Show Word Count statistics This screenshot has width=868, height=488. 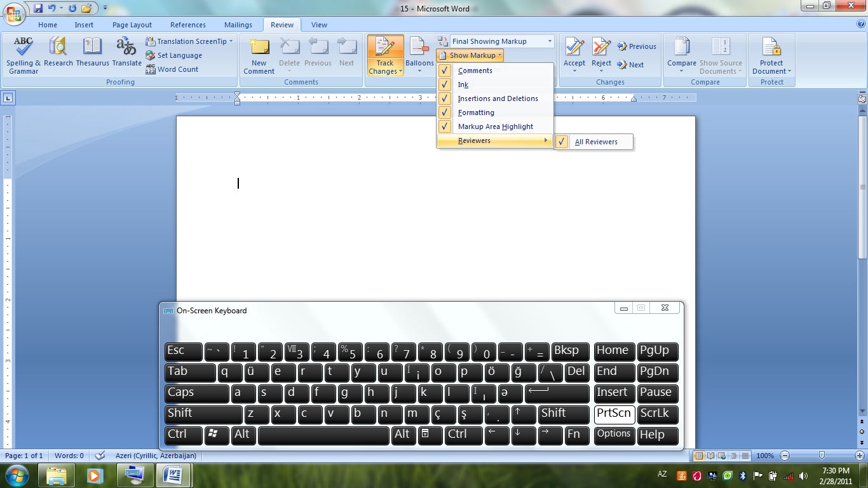tap(172, 69)
